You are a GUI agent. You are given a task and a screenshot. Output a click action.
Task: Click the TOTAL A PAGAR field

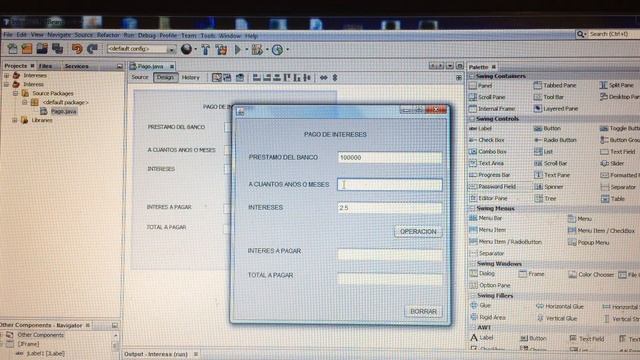tap(390, 279)
